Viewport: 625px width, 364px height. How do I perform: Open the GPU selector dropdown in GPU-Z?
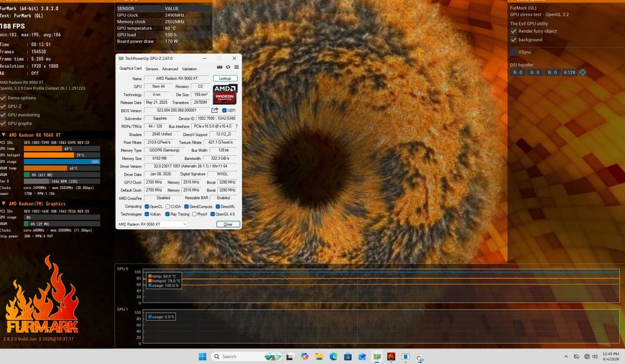151,224
